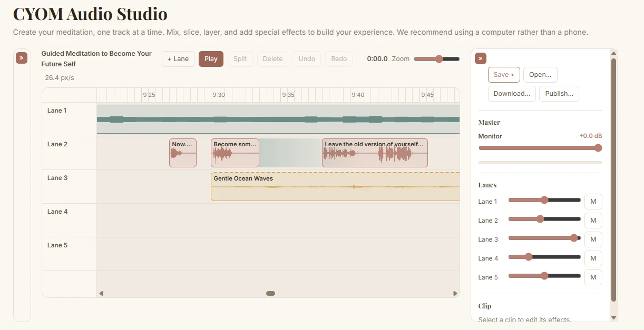This screenshot has width=644, height=330.
Task: Select the "Become som..." clip
Action: [x=235, y=153]
